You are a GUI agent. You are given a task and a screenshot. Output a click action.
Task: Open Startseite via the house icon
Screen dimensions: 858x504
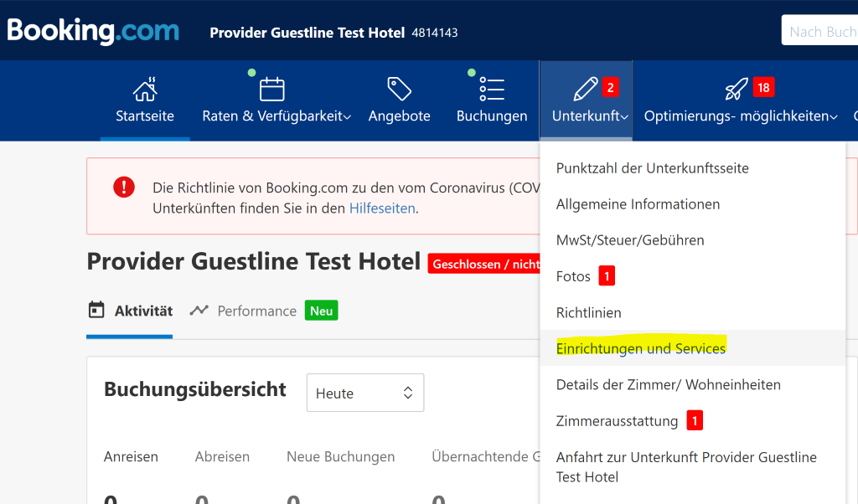point(145,90)
